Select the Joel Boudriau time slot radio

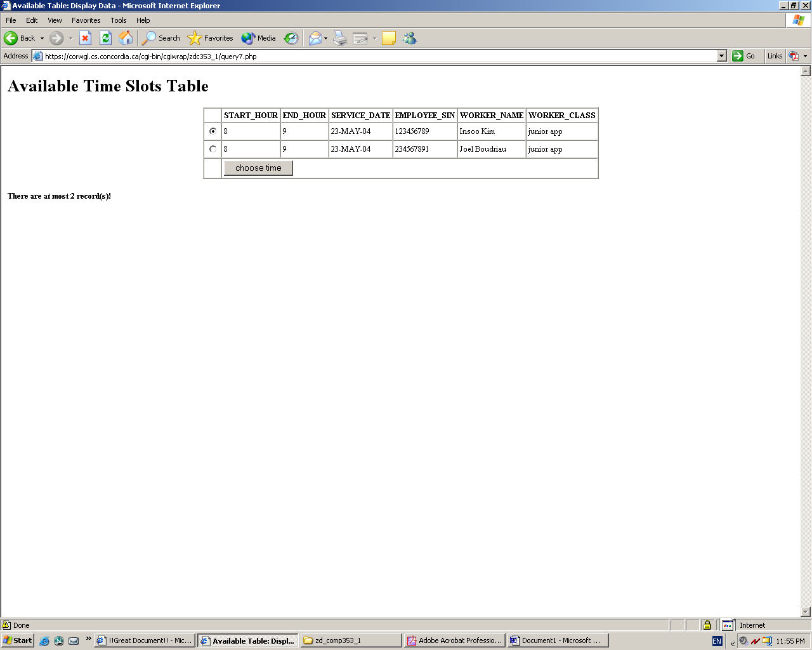[213, 149]
